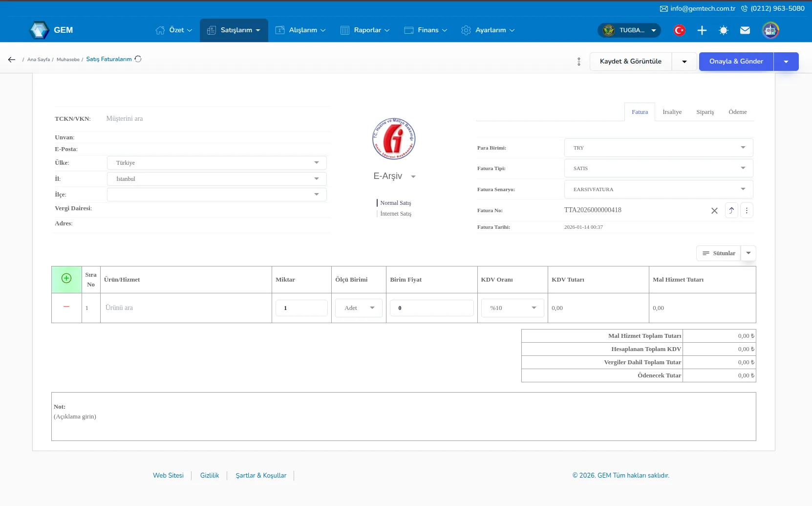Viewport: 812px width, 506px height.
Task: Toggle the sun brightness theme icon
Action: point(724,30)
